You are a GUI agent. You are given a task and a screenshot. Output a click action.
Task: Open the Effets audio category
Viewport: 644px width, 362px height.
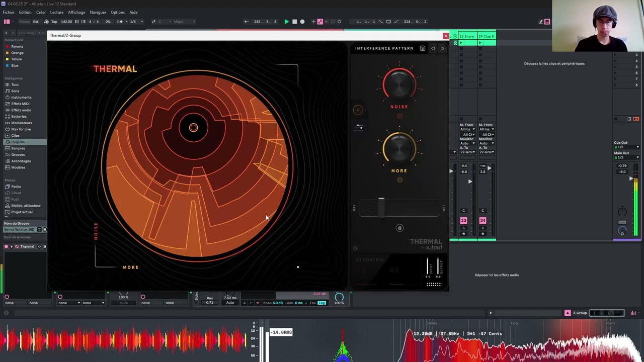pos(21,110)
